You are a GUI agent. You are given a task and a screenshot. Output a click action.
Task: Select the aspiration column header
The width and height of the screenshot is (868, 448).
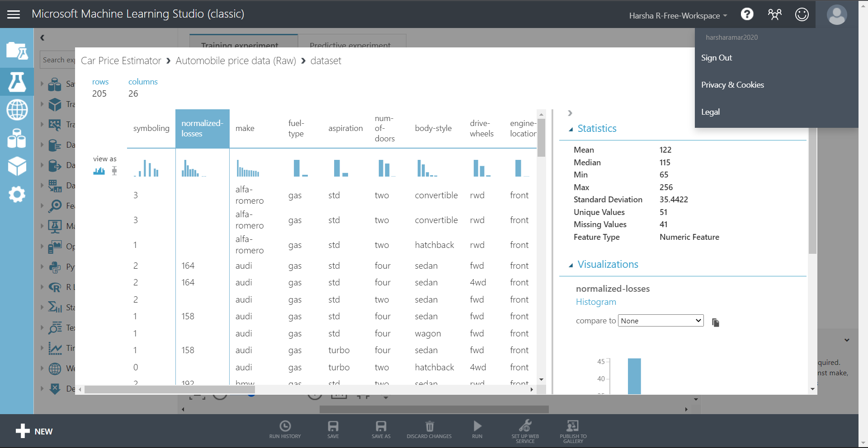click(x=345, y=128)
